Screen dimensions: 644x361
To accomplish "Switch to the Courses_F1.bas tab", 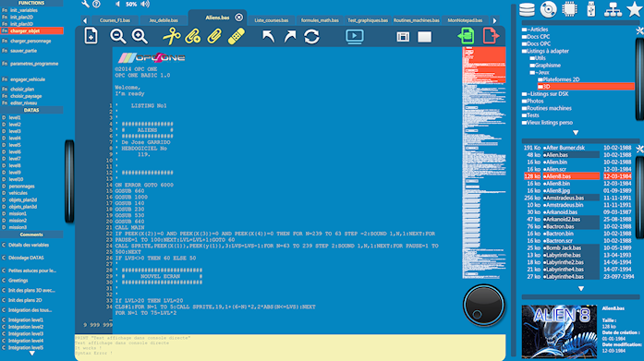I will coord(115,20).
